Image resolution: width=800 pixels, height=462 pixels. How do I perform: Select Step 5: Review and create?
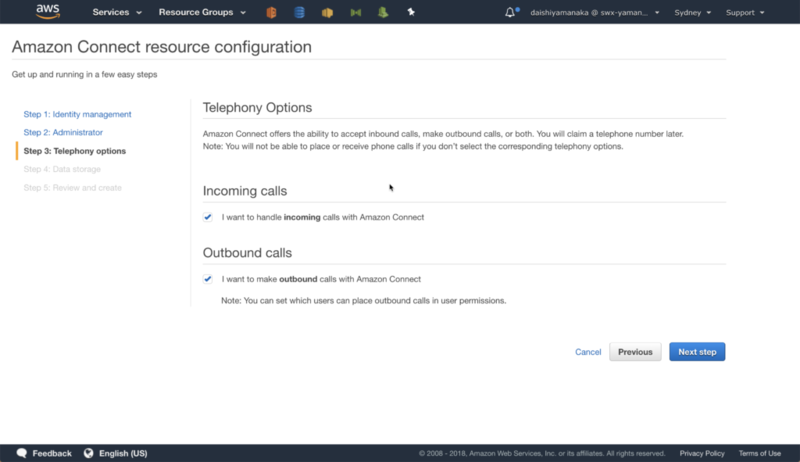click(72, 188)
